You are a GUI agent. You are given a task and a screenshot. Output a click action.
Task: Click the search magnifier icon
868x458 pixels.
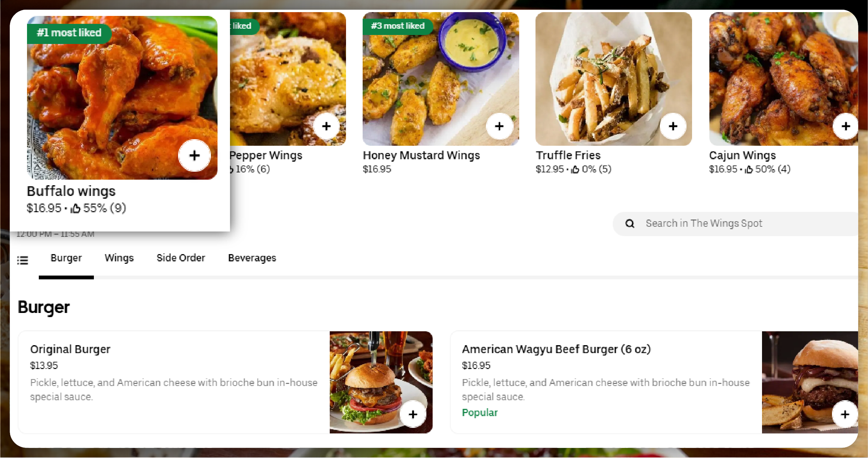[x=630, y=224]
